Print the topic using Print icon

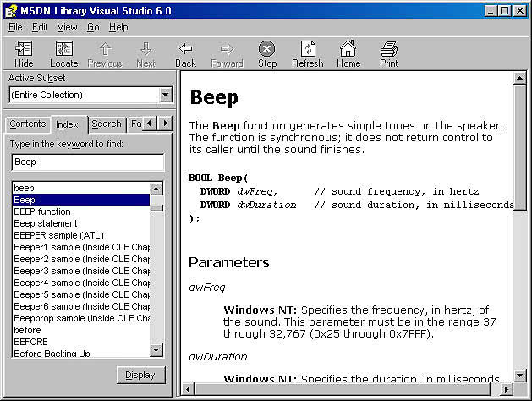tap(389, 49)
